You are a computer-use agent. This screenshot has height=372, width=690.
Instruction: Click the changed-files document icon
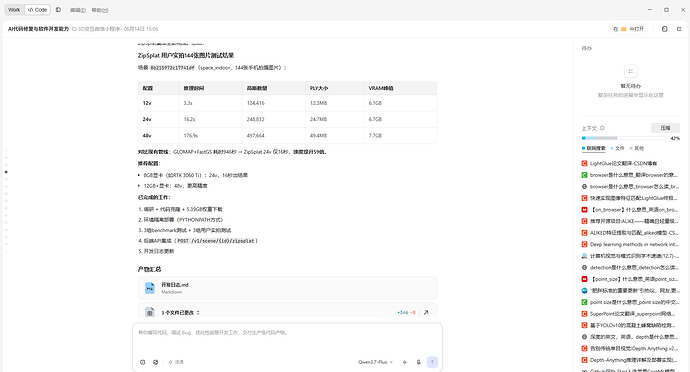[x=150, y=312]
